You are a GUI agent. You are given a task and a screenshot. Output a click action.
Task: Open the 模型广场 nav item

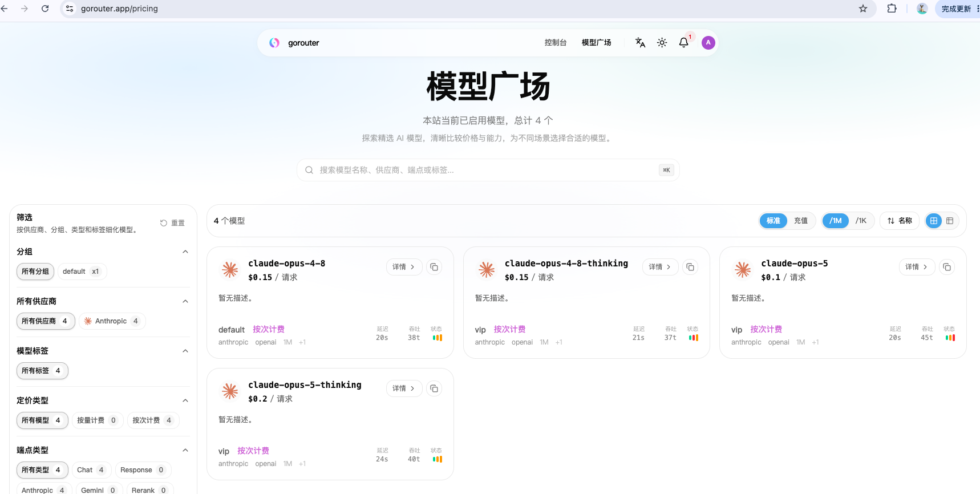click(596, 43)
